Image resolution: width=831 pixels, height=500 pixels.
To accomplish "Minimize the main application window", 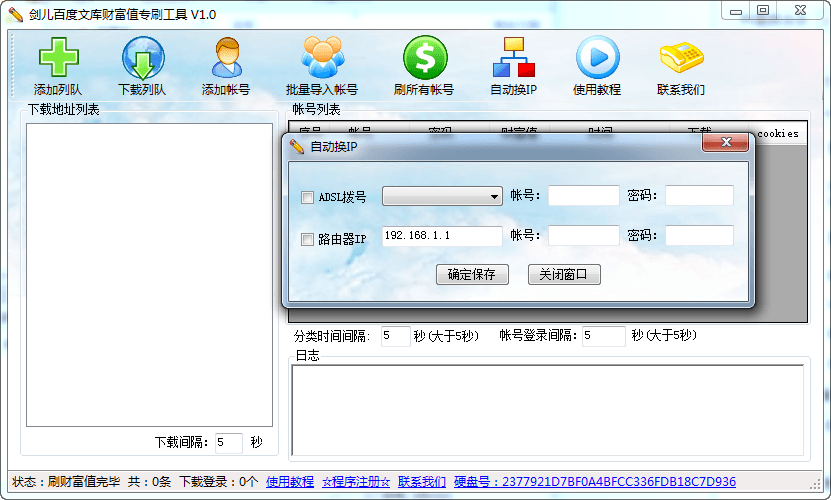I will point(736,11).
